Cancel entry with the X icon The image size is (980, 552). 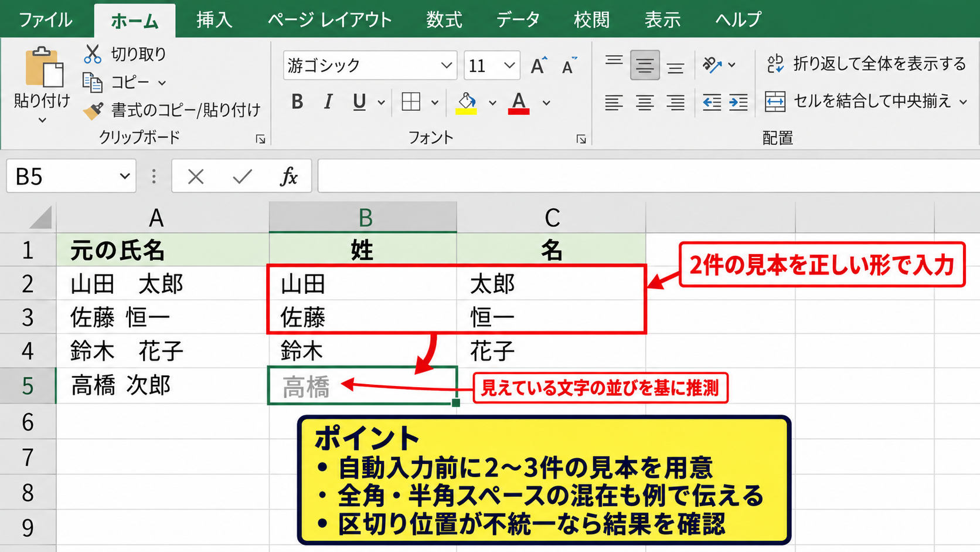[x=196, y=177]
